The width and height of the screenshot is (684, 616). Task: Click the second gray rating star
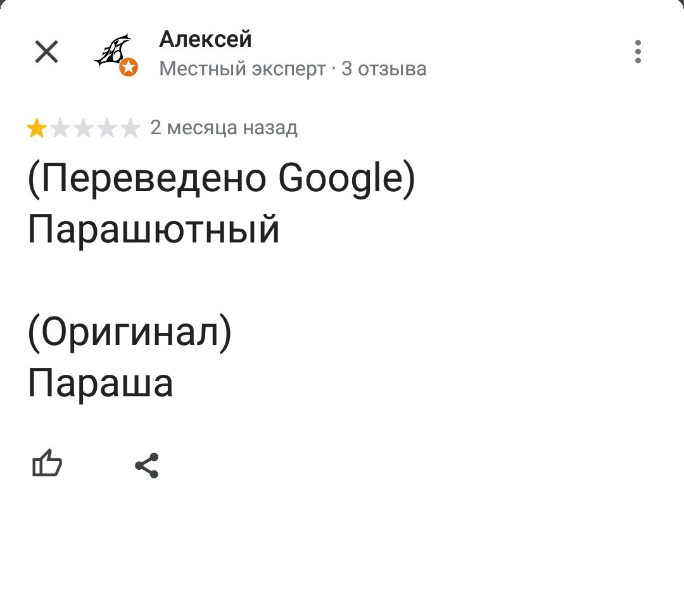pos(60,128)
